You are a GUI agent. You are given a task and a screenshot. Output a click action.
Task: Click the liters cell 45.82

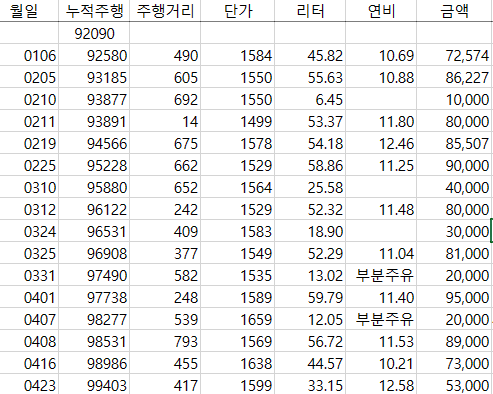(310, 55)
